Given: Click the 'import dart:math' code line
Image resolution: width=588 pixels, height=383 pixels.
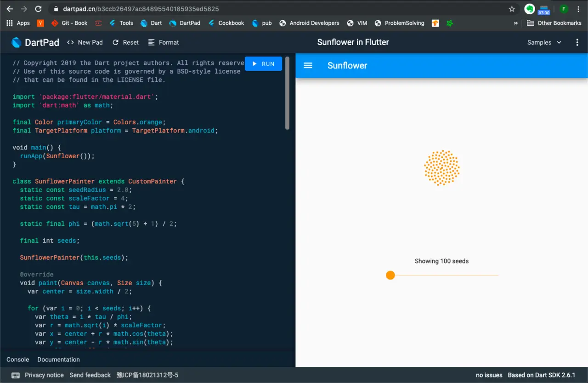Looking at the screenshot, I should (63, 105).
